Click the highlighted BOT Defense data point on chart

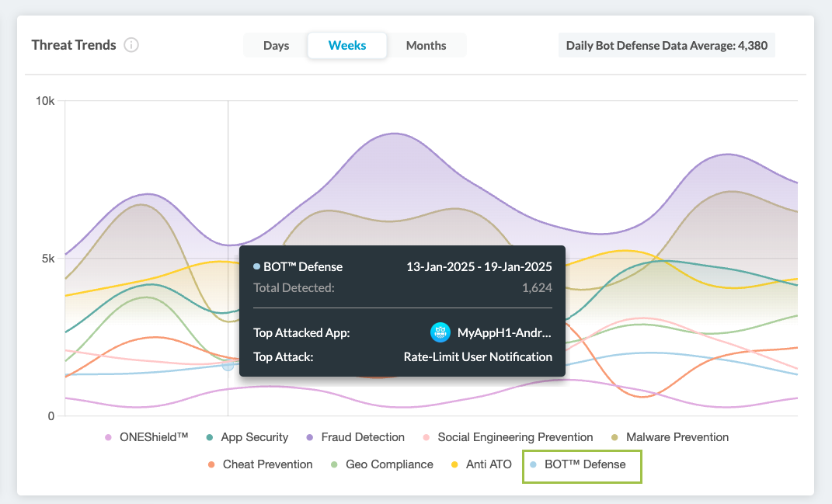pyautogui.click(x=227, y=365)
